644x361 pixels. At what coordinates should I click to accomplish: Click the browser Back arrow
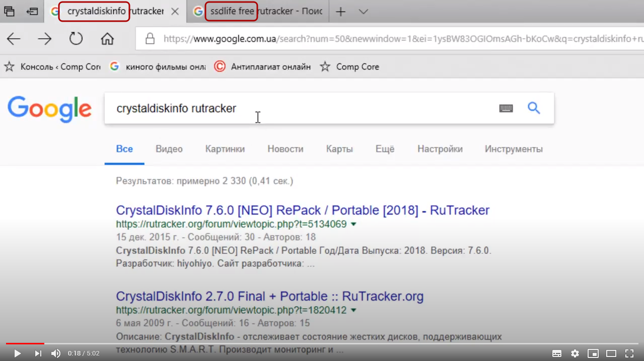pos(14,39)
